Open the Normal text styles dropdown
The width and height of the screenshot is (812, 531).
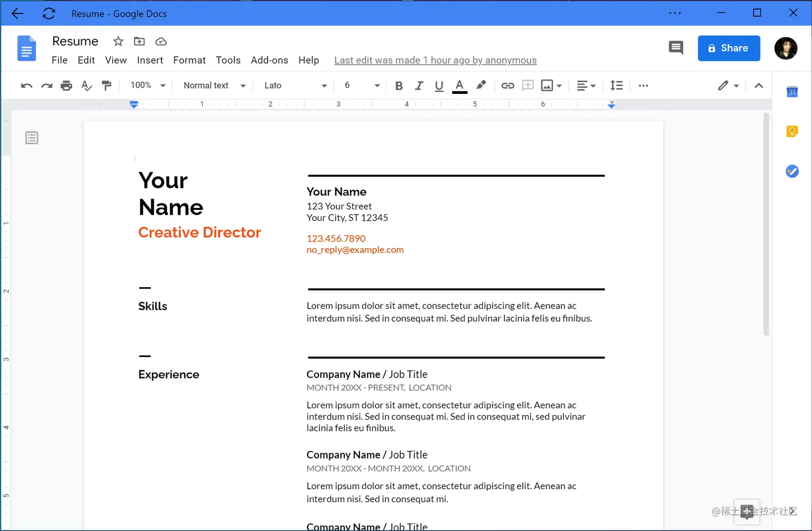(x=214, y=85)
